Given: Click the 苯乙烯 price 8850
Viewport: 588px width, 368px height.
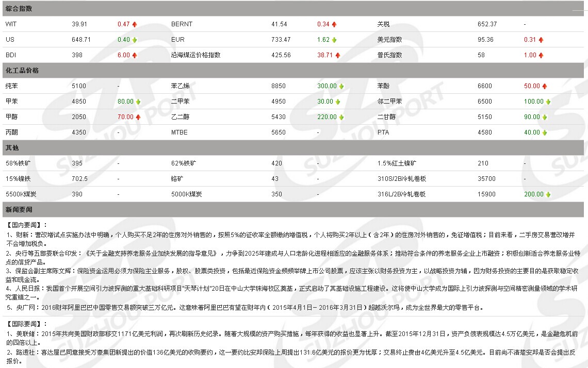Looking at the screenshot, I should [x=278, y=86].
